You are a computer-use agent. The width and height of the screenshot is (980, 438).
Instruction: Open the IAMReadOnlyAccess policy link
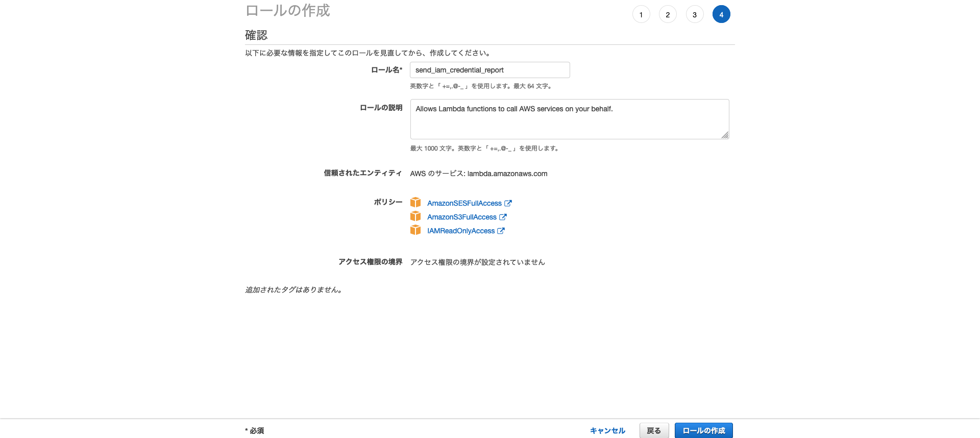click(461, 231)
